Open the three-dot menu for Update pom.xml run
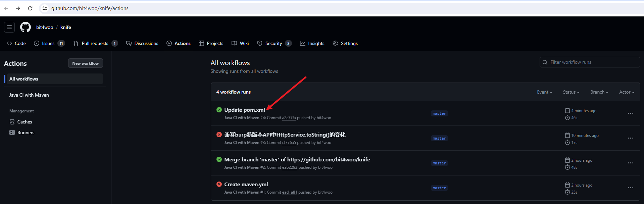The height and width of the screenshot is (204, 644). coord(631,113)
